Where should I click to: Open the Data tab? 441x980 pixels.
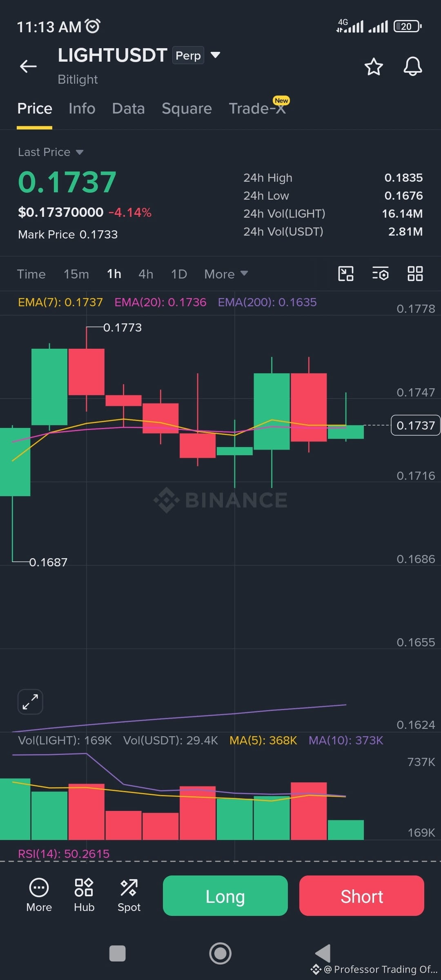tap(129, 109)
